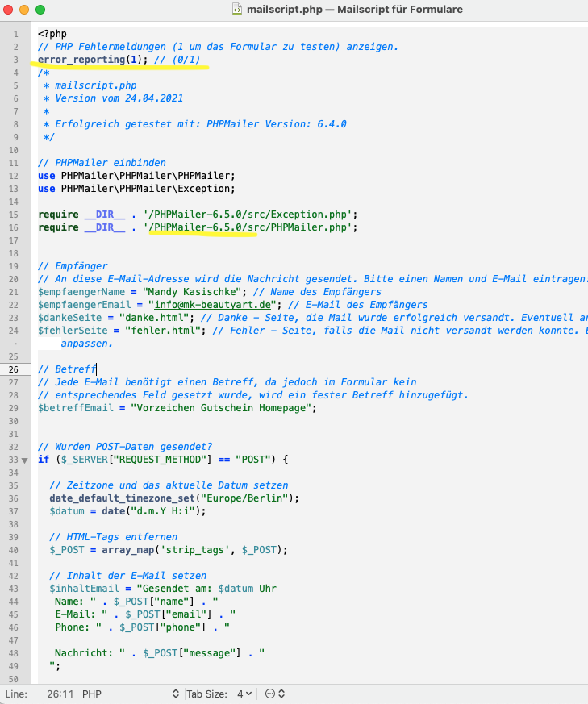Click the green full-screen window button

(40, 10)
